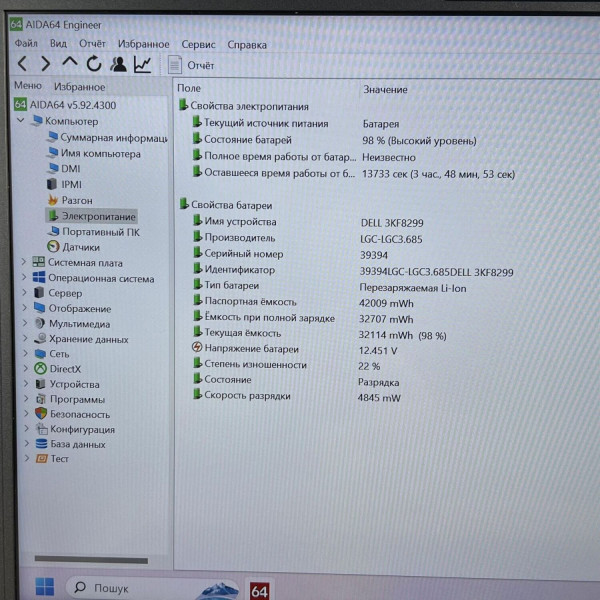Click the Сеть network folder icon
This screenshot has height=600, width=600.
pos(40,354)
